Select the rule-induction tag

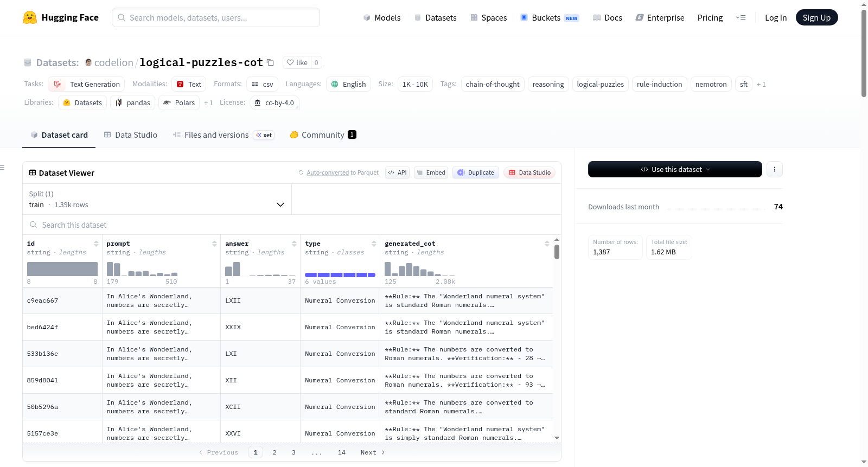coord(660,84)
